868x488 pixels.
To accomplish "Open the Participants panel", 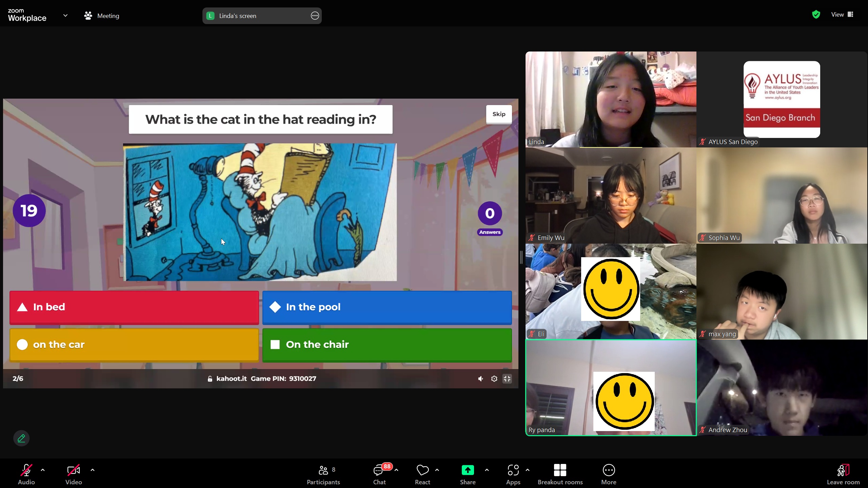I will coord(323,474).
